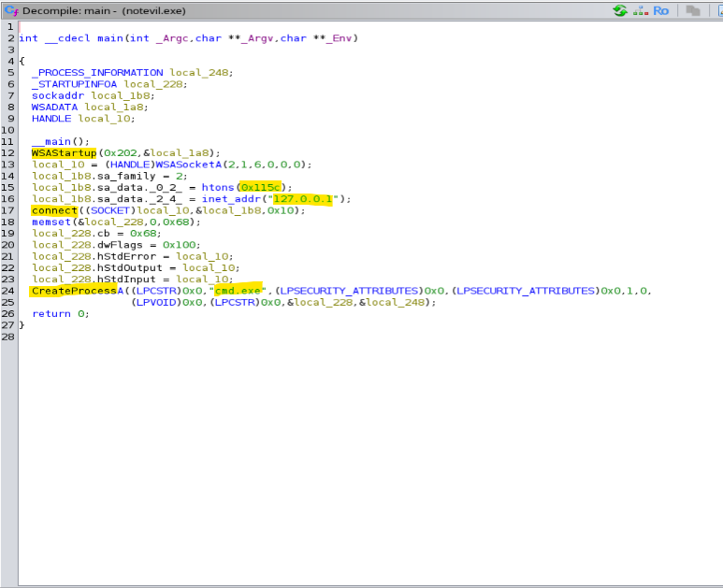Click line number 24 in gutter

pos(7,291)
